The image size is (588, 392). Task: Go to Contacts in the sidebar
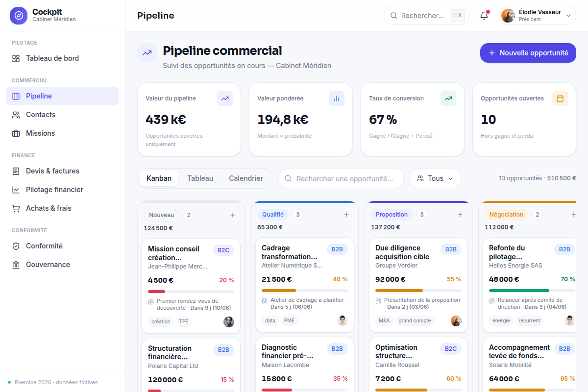(62, 115)
